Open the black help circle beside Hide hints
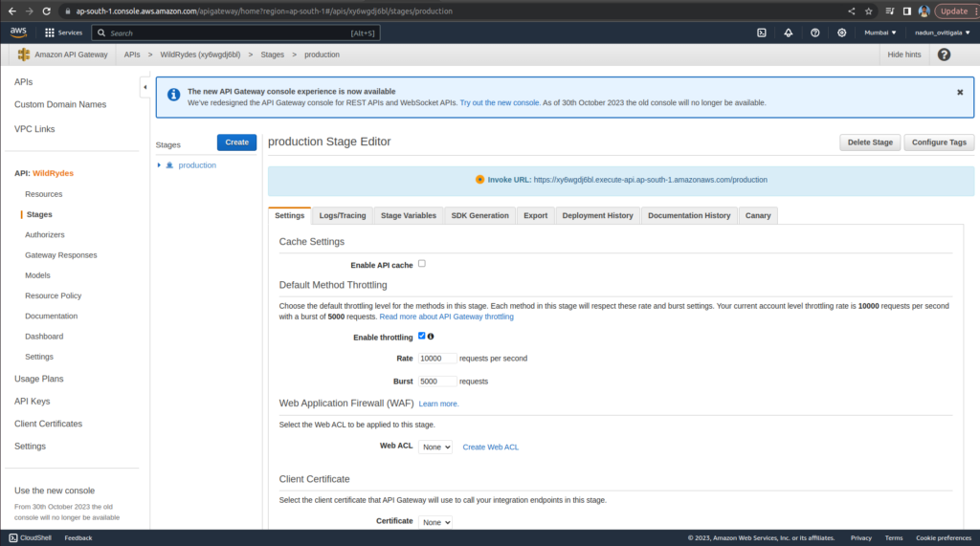The width and height of the screenshot is (980, 546). tap(944, 55)
